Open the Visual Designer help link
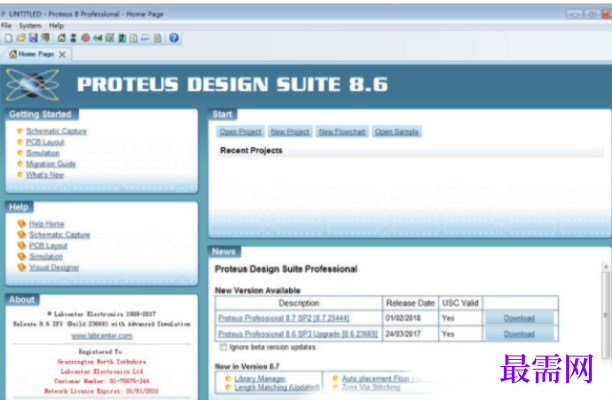 54,267
